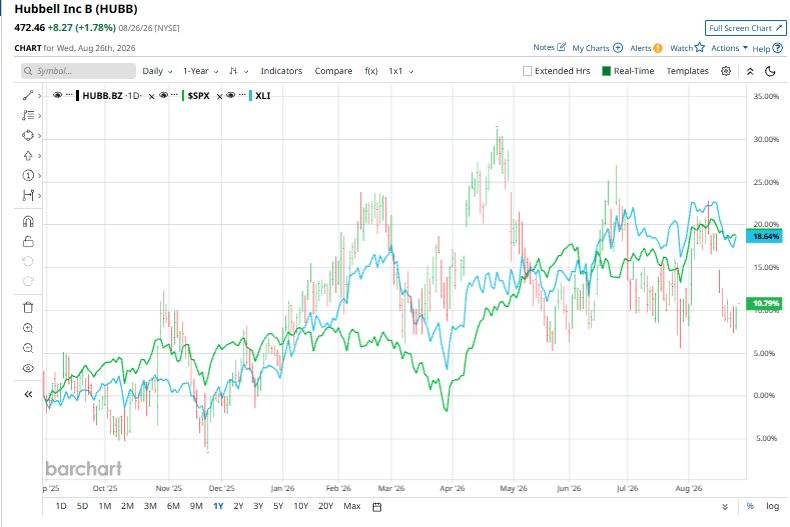Viewport: 790px width, 527px height.
Task: Open the Templates menu
Action: point(687,71)
